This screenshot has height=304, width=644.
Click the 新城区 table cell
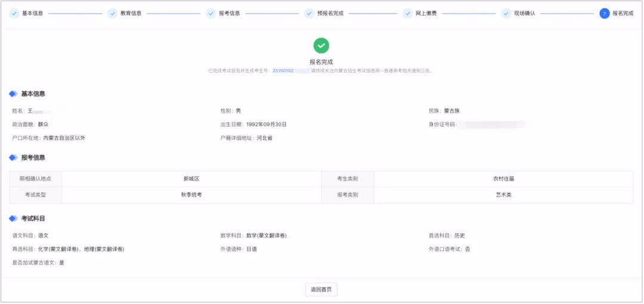coord(191,179)
